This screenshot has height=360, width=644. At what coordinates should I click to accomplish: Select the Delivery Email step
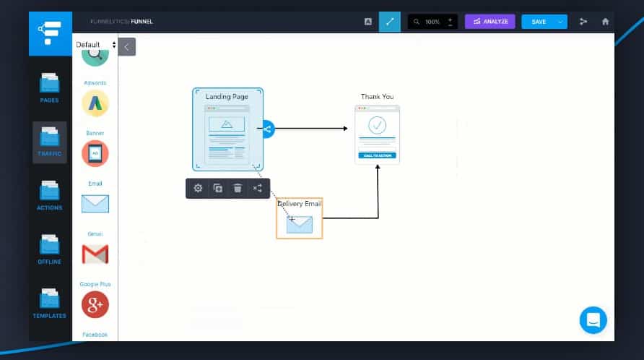click(x=300, y=218)
